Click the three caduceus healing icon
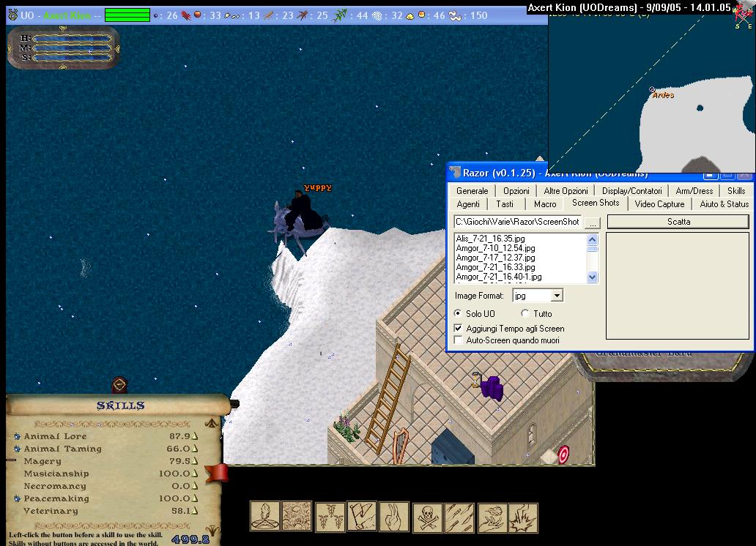756x546 pixels. (330, 517)
